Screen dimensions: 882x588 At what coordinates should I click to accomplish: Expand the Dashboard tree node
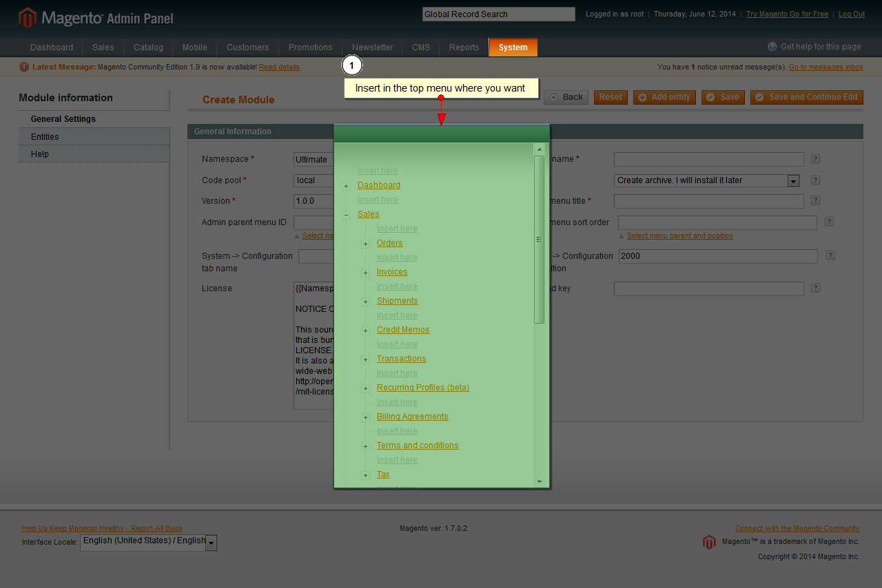[347, 186]
